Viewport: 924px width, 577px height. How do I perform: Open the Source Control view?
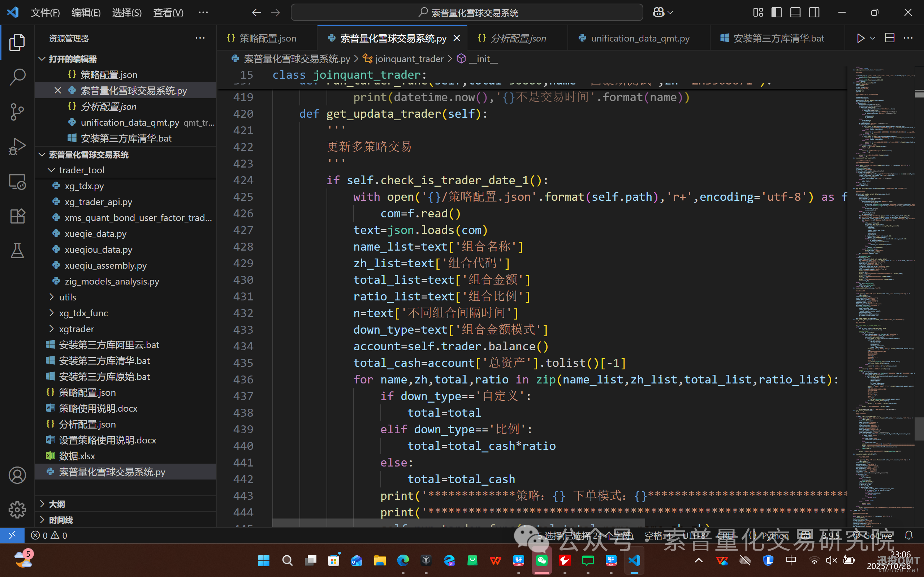pyautogui.click(x=17, y=112)
